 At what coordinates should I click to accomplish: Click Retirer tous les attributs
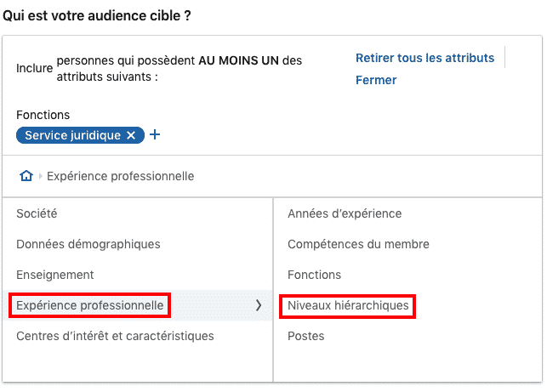424,58
